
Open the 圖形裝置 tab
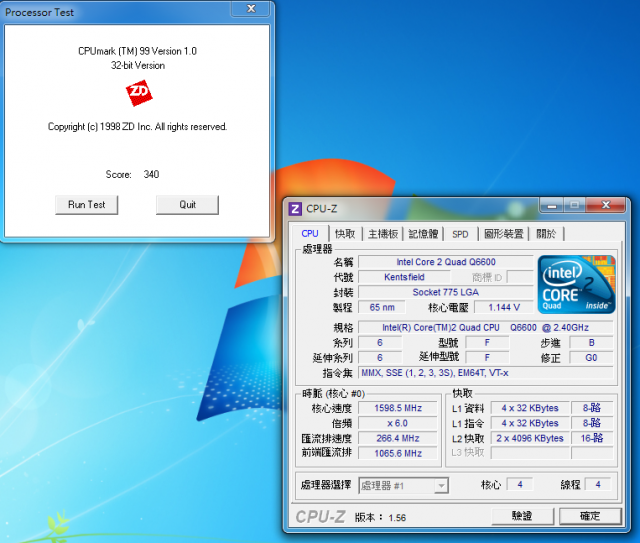[504, 234]
